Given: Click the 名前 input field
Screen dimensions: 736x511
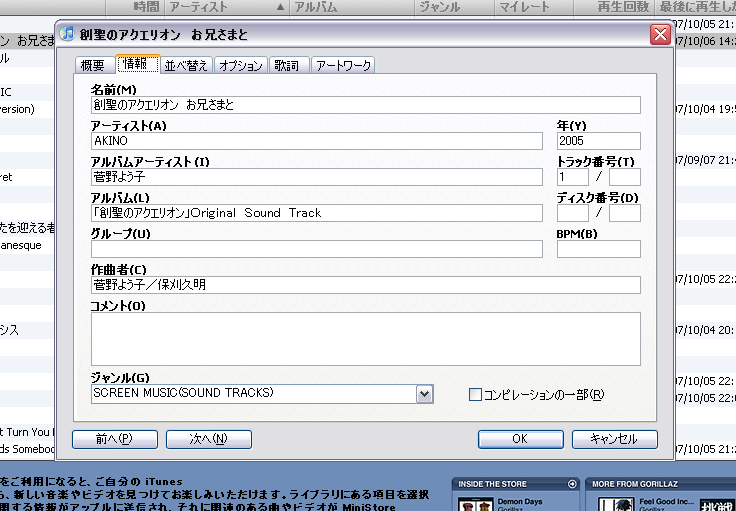Looking at the screenshot, I should [366, 105].
